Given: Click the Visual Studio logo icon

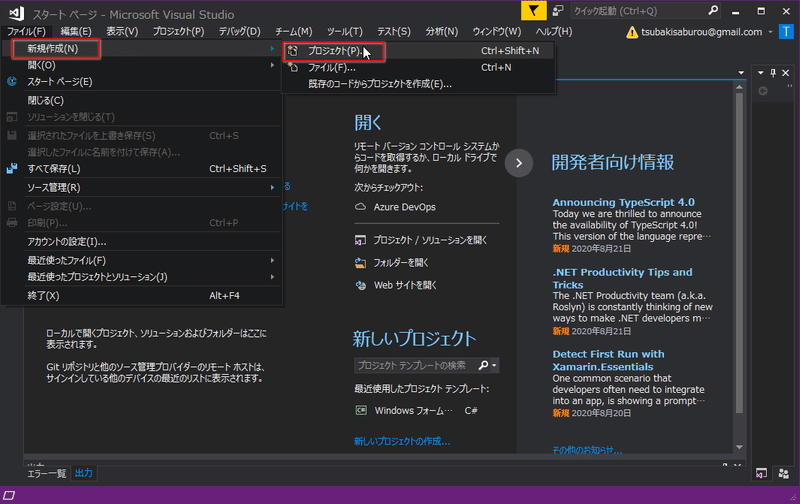Looking at the screenshot, I should tap(16, 13).
